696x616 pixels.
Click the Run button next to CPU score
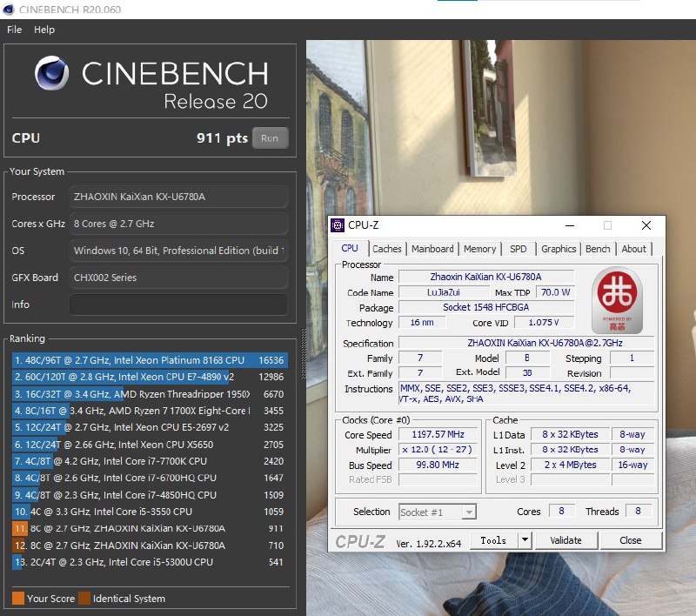point(270,138)
